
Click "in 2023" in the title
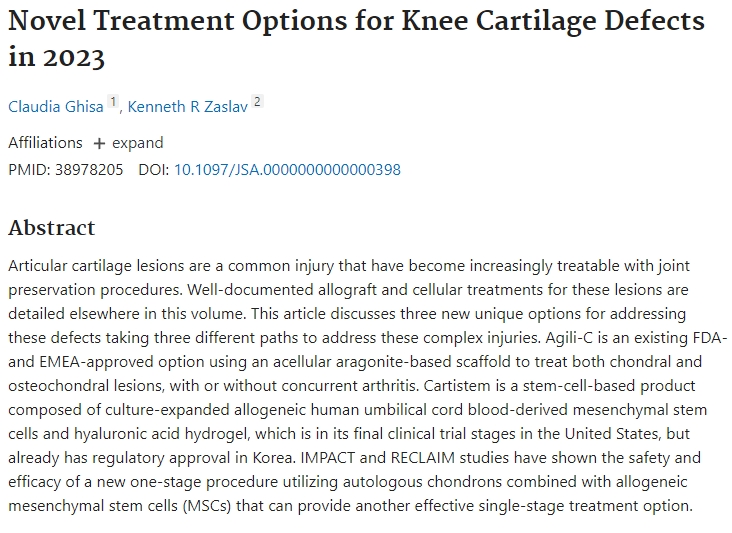[56, 58]
